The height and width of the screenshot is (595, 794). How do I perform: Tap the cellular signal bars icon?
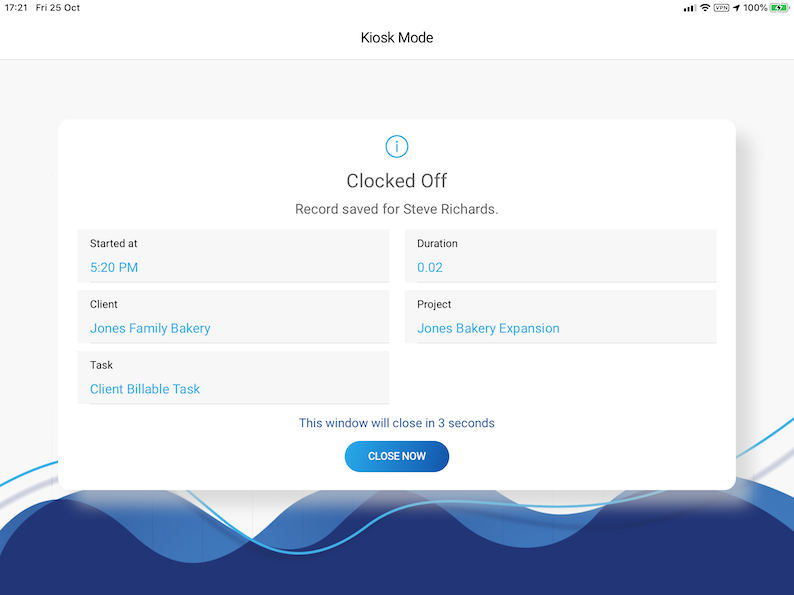point(689,8)
